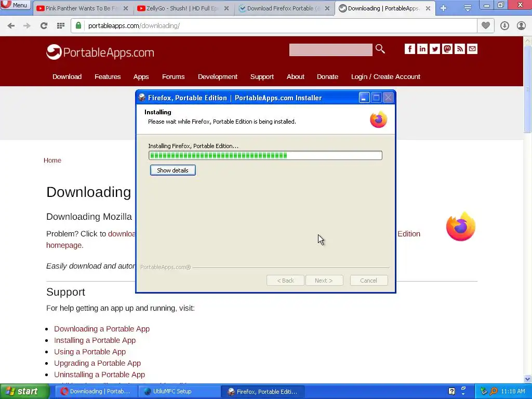Close the ZellyGo tab
The width and height of the screenshot is (532, 399).
click(227, 8)
